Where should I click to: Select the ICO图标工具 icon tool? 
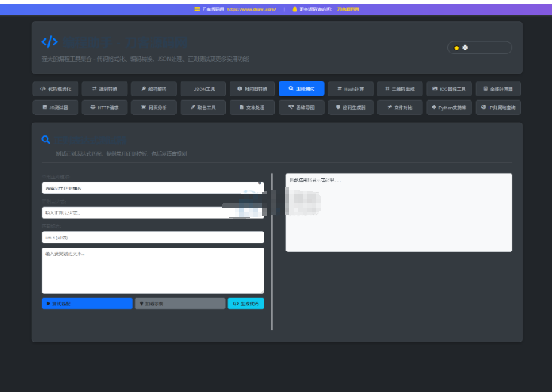tap(449, 89)
